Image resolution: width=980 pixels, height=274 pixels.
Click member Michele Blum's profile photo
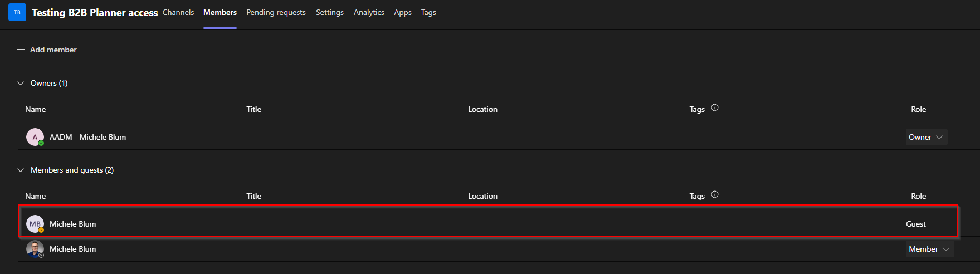pyautogui.click(x=35, y=249)
